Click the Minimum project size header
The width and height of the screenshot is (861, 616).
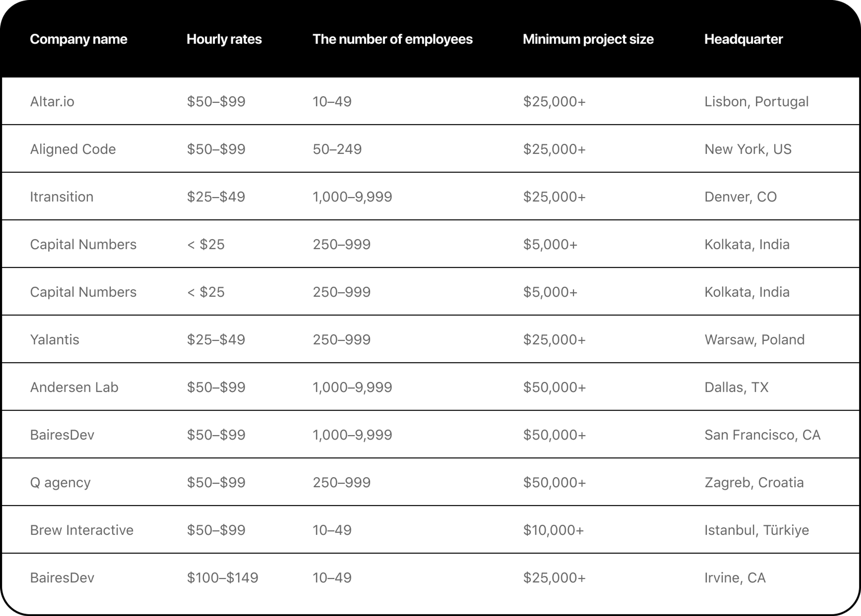click(588, 39)
